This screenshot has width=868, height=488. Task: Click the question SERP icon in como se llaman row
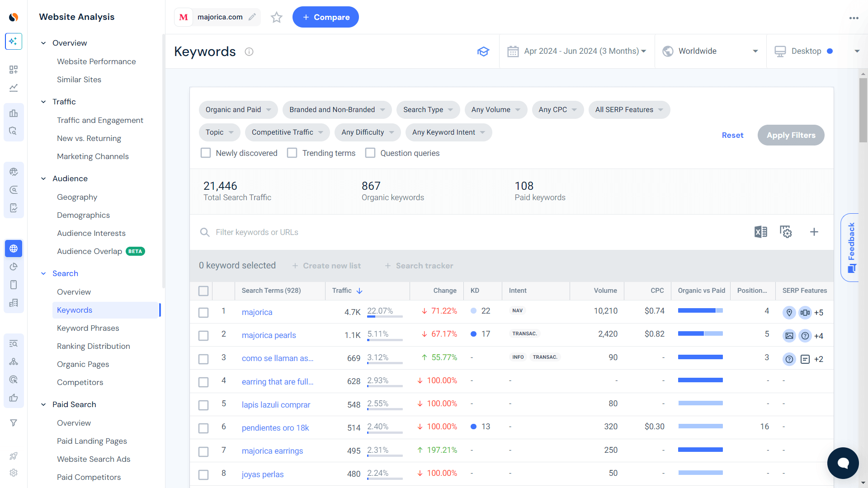tap(789, 359)
